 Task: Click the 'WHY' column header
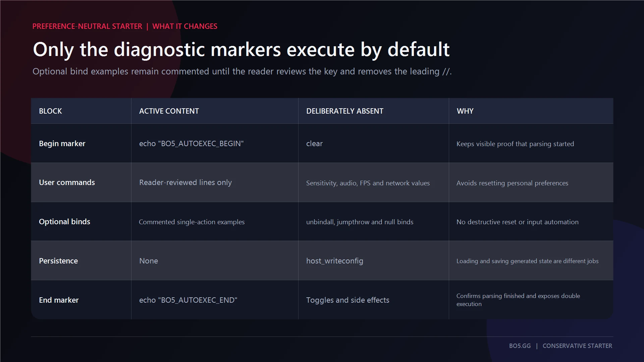pyautogui.click(x=465, y=111)
